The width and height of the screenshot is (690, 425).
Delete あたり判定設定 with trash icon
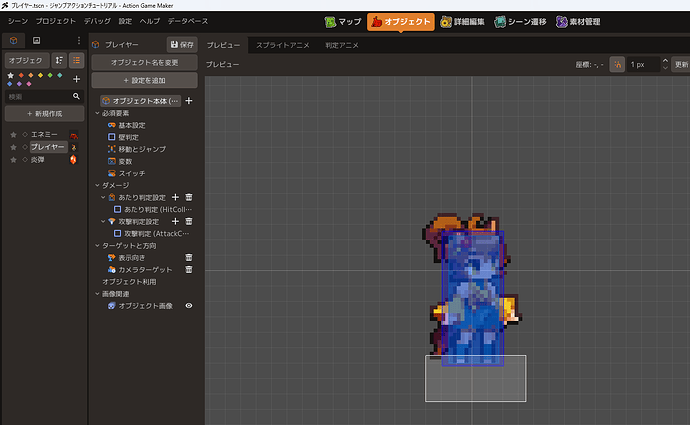pyautogui.click(x=189, y=197)
